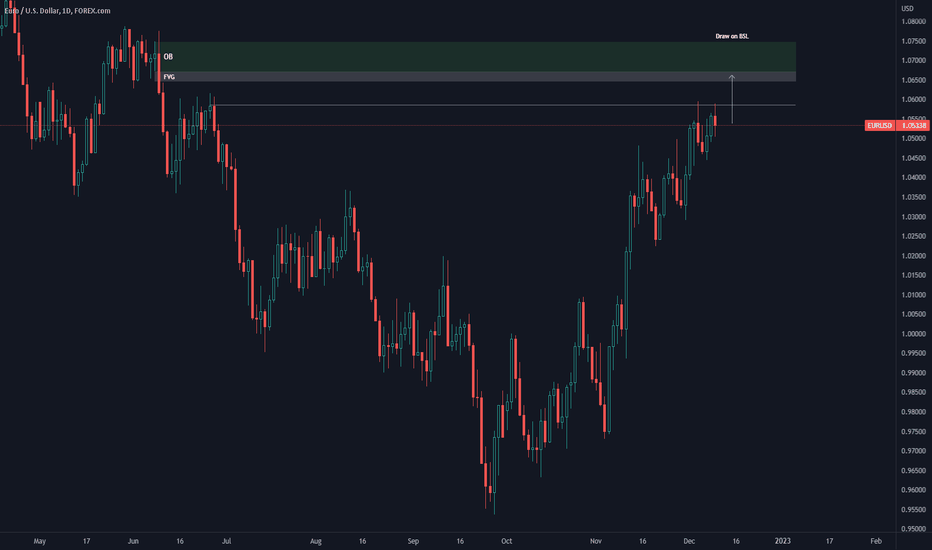Screen dimensions: 932x550
Task: Click the 1.05338 current price label
Action: click(912, 125)
